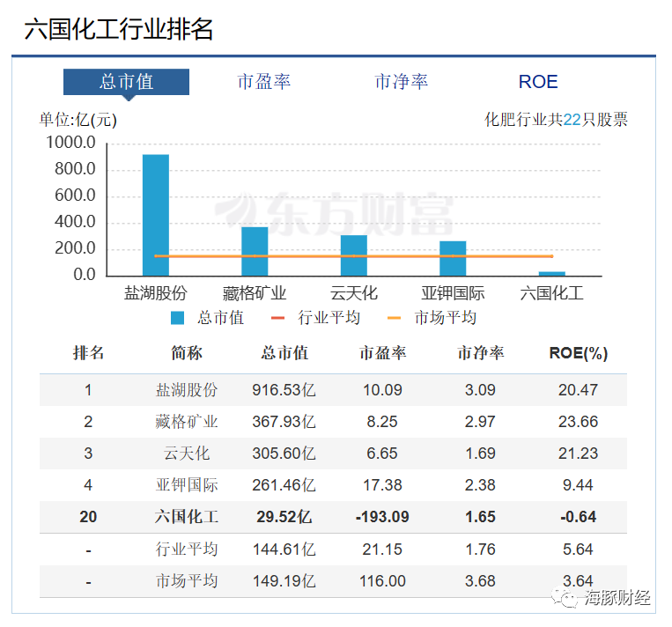
Task: Click the 藏格矿业 bar in chart
Action: click(255, 252)
